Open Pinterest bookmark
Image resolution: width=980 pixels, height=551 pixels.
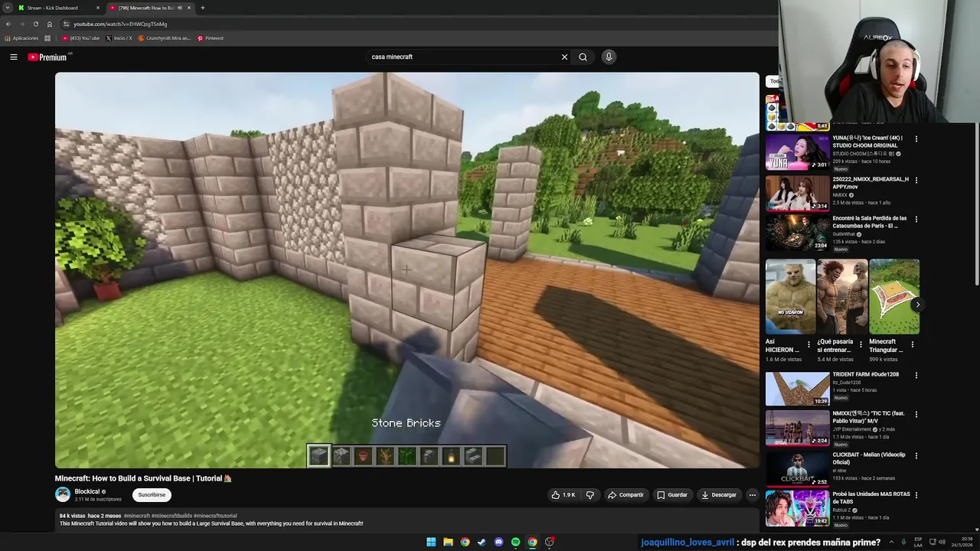[x=211, y=38]
